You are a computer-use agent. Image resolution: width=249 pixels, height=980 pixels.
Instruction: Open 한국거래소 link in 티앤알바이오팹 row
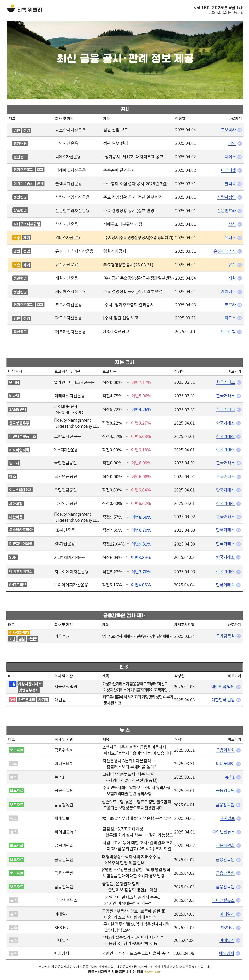(225, 544)
